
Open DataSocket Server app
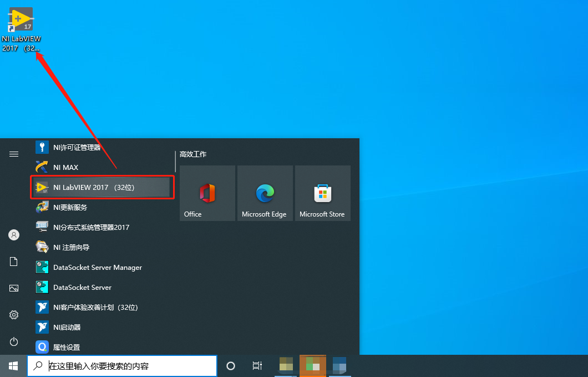[x=102, y=287]
